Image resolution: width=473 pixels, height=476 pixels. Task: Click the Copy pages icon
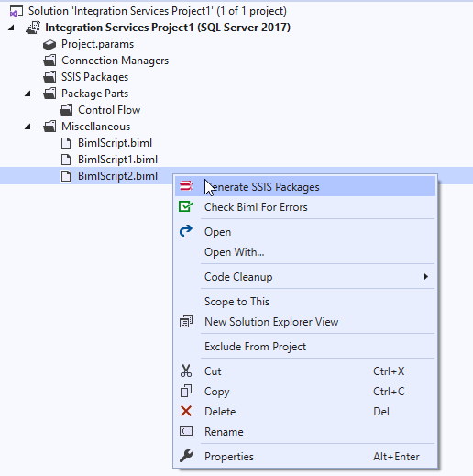tap(186, 391)
